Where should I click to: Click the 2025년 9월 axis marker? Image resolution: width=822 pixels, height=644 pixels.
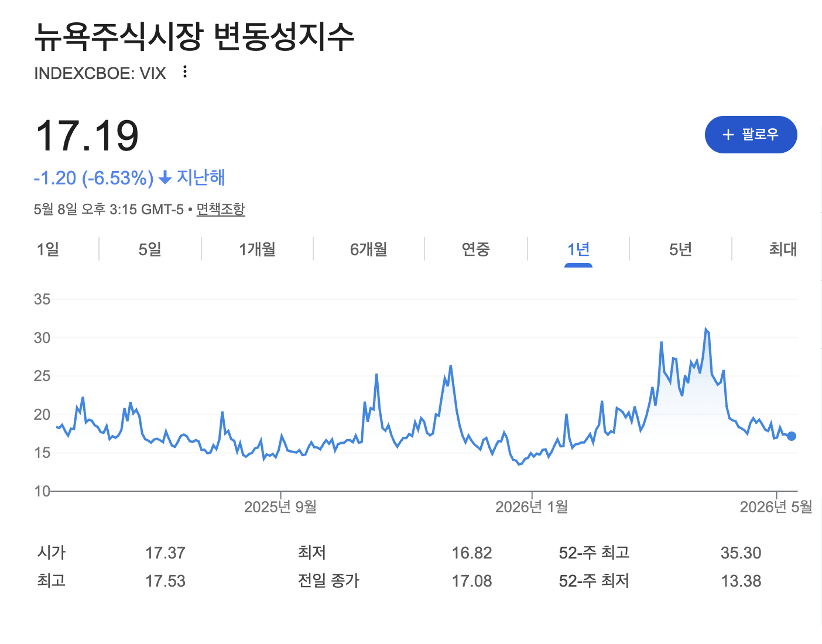point(280,506)
